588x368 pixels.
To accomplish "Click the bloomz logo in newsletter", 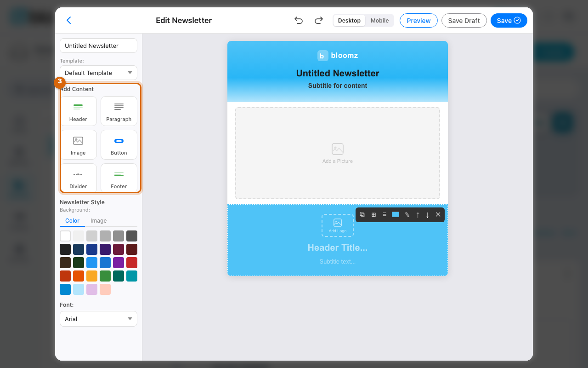I will coord(338,56).
